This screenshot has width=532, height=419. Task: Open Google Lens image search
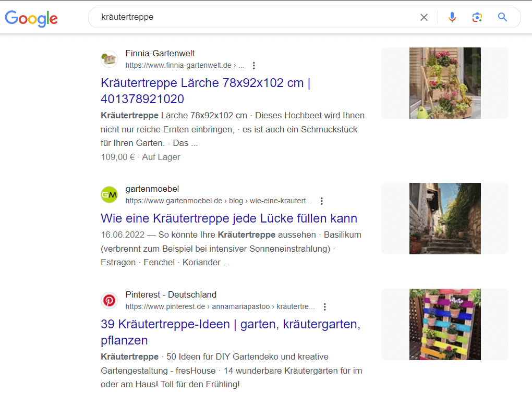[x=477, y=18]
